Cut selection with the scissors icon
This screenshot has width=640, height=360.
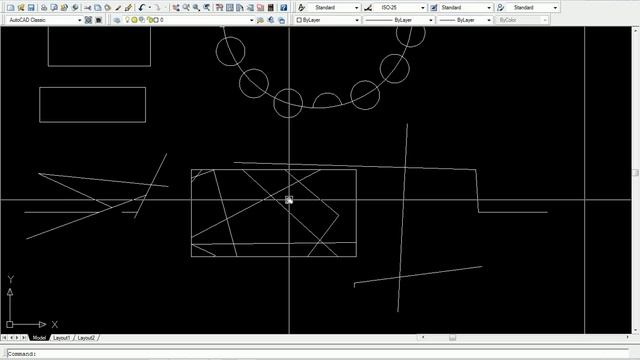(x=87, y=8)
